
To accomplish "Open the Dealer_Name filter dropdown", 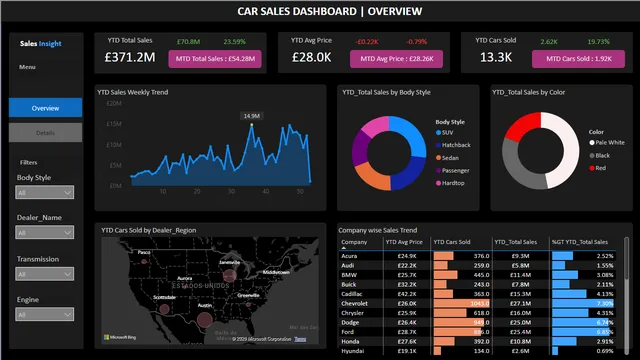I will coord(44,233).
